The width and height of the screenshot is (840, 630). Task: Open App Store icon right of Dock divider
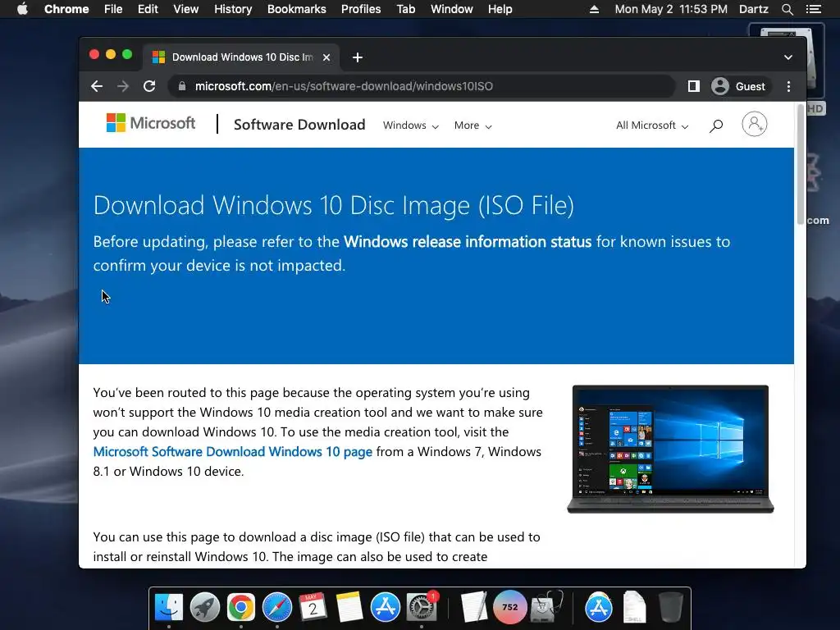(598, 607)
